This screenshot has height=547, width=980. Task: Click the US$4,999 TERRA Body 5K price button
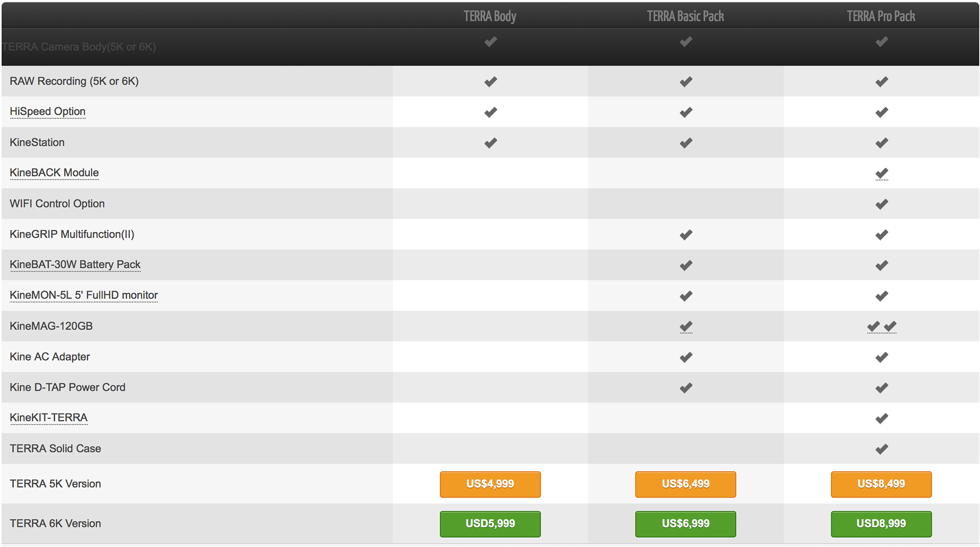490,484
